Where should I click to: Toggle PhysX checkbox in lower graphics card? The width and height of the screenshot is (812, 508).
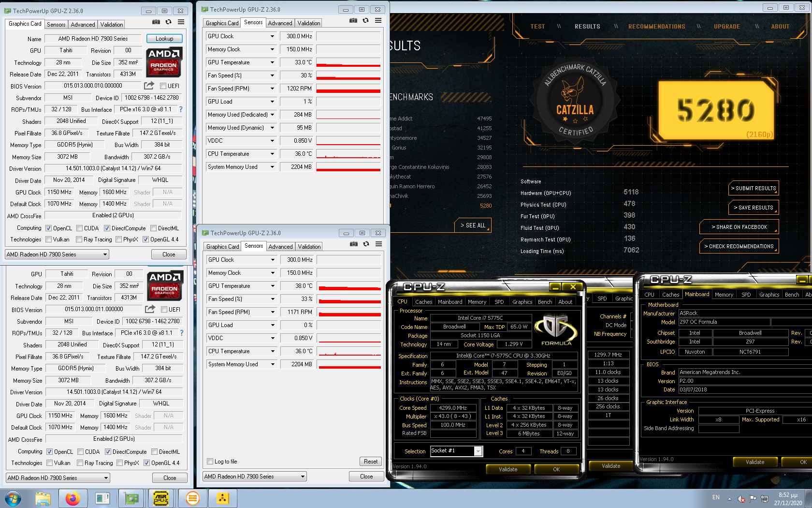119,463
